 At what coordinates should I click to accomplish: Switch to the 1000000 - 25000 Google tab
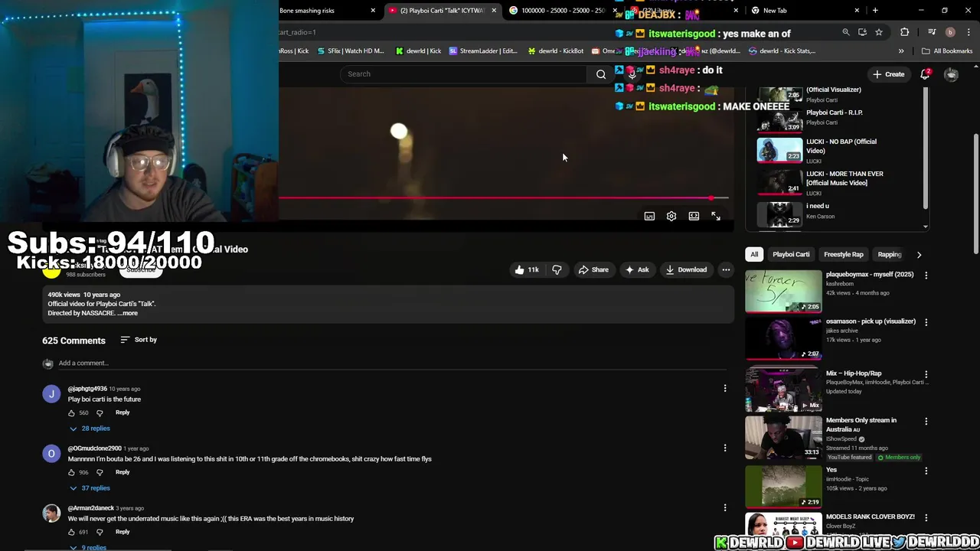pos(560,11)
